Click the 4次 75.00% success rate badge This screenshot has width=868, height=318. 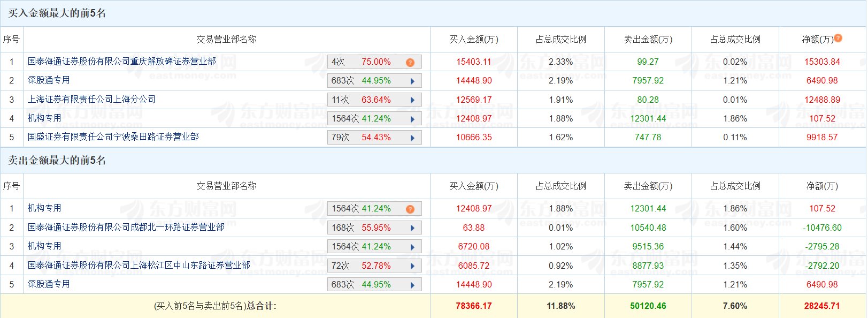pos(362,62)
